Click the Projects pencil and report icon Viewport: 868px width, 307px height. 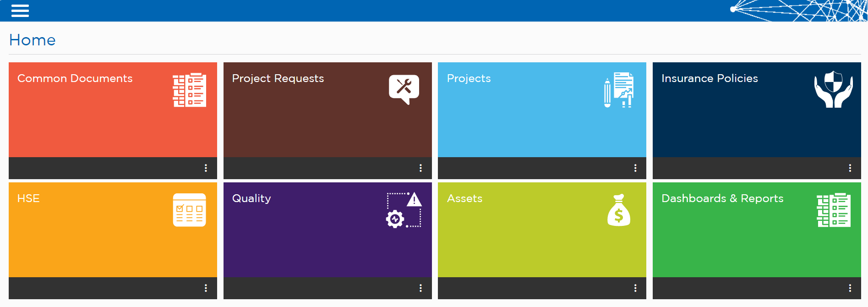pos(618,90)
